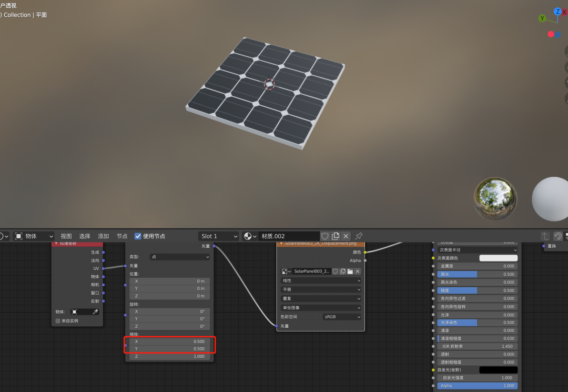Collapse the SolarPanel003_2K_Displacement.png node

point(281,244)
